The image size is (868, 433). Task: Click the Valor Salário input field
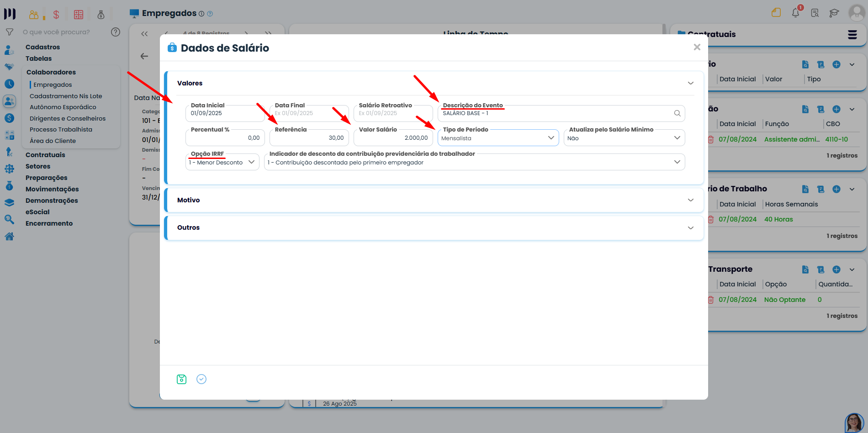[393, 138]
